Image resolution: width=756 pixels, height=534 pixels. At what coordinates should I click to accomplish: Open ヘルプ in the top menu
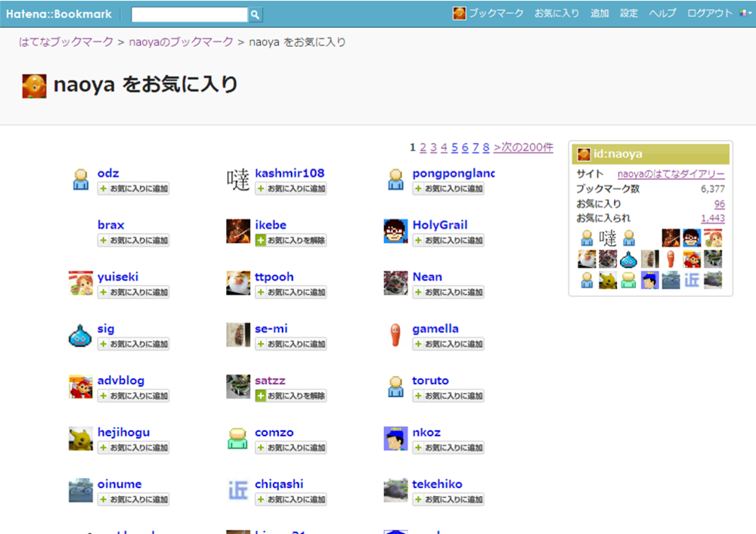662,14
